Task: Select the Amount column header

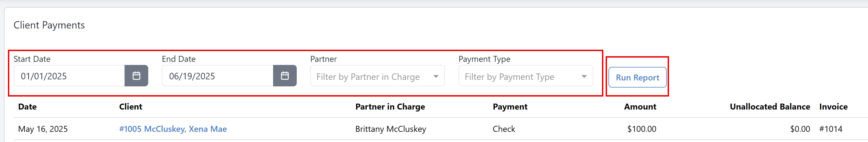Action: [x=640, y=107]
